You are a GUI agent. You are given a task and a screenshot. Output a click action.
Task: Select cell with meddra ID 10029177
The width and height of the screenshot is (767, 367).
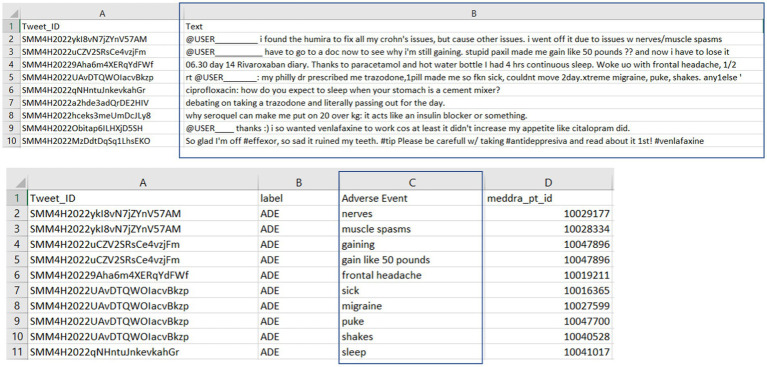coord(548,214)
